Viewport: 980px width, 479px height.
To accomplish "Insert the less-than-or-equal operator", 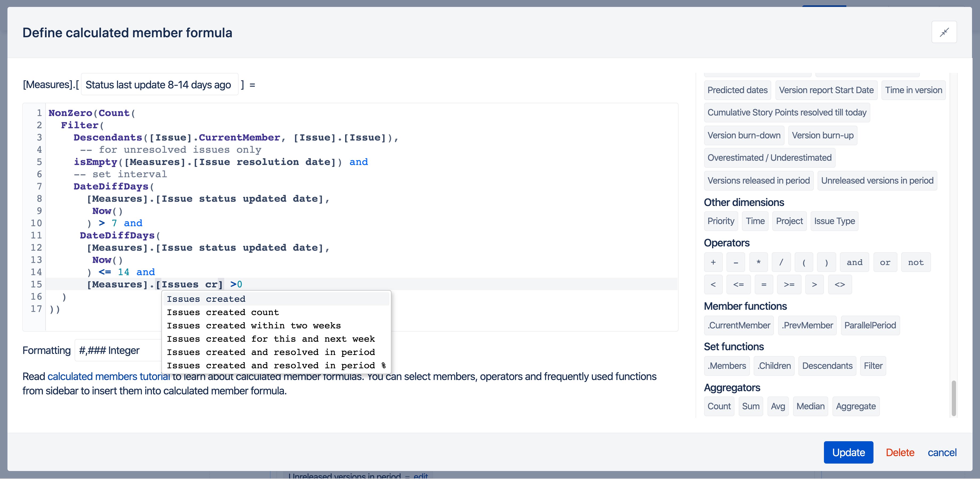I will pyautogui.click(x=738, y=285).
